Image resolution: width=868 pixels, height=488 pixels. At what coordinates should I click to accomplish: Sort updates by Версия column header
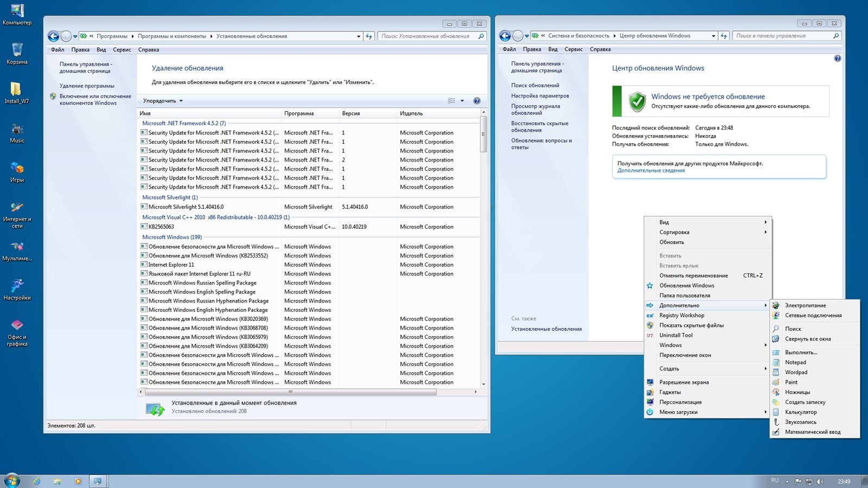tap(368, 113)
